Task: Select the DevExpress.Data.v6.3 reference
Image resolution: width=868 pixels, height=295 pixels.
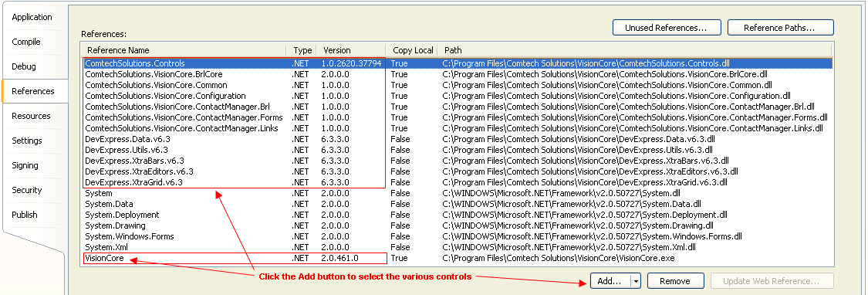Action: pos(458,139)
